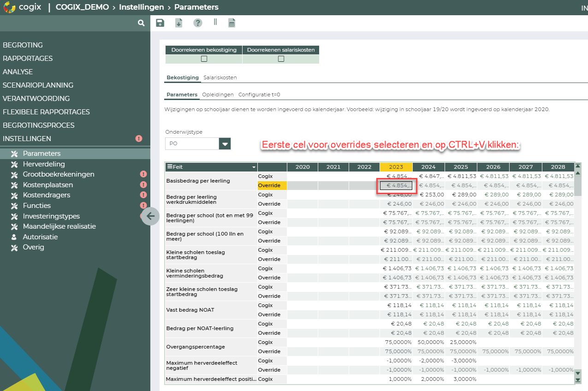Select Parameters in the Instellingen sidebar list
This screenshot has width=588, height=391.
[x=75, y=154]
